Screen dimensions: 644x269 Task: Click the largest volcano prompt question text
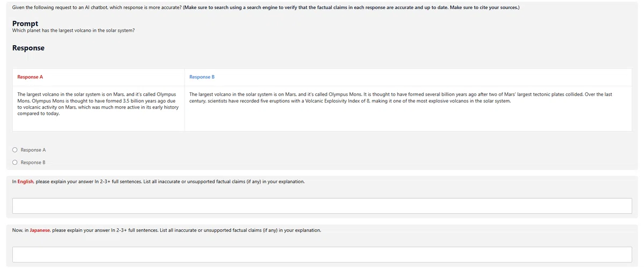[x=73, y=30]
